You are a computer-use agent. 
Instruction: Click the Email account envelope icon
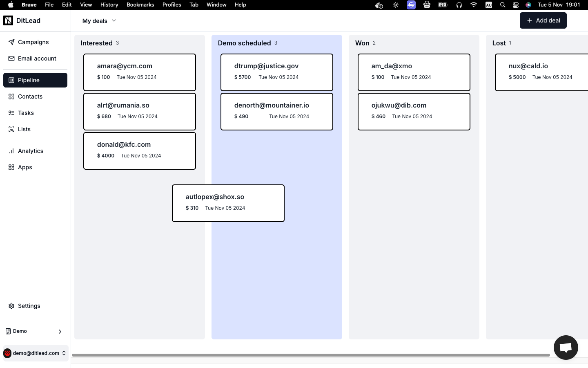[x=11, y=58]
